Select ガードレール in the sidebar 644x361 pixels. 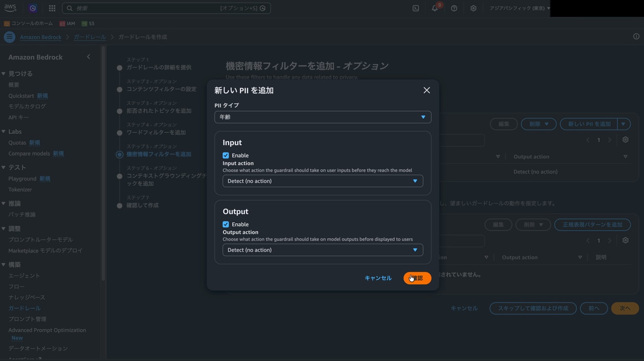(x=25, y=308)
